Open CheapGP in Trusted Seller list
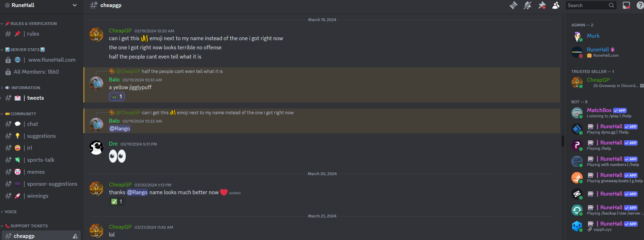Viewport: 644px width, 240px height. (x=607, y=82)
